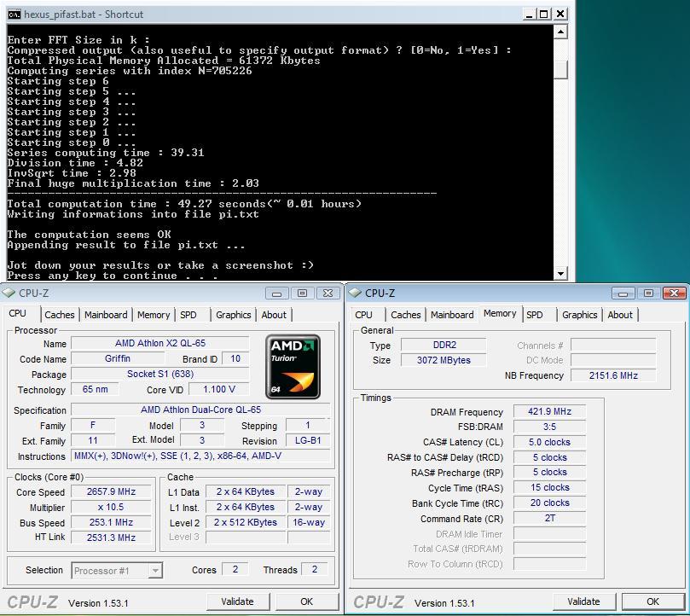Click the Code Name value Griffin
This screenshot has width=690, height=616.
coord(118,358)
